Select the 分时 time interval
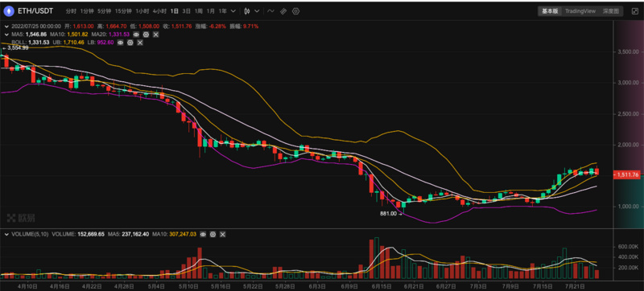The height and width of the screenshot is (291, 644). tap(71, 11)
